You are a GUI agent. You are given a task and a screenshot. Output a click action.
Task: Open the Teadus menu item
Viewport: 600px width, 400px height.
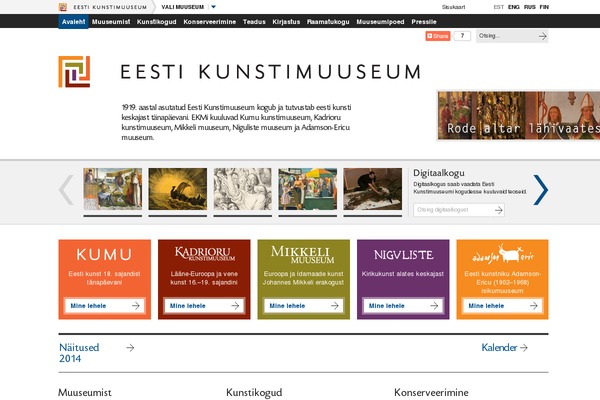[x=254, y=22]
